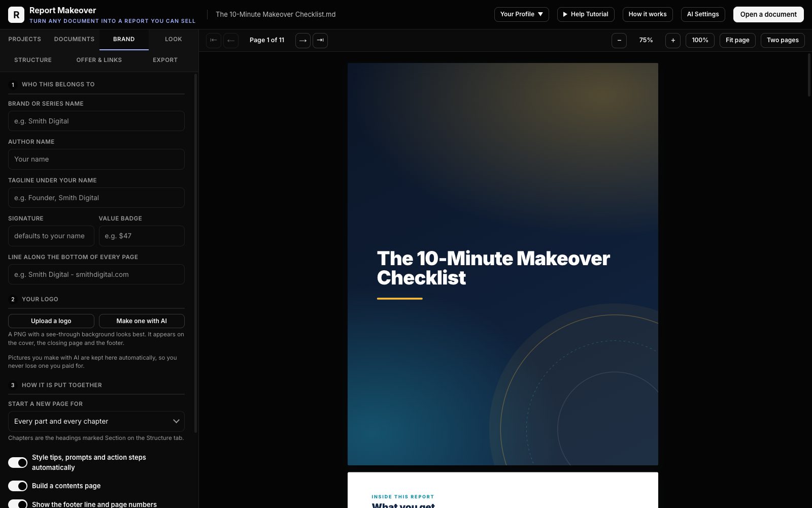This screenshot has width=812, height=508.
Task: Expand Start a new page for dropdown
Action: 96,421
